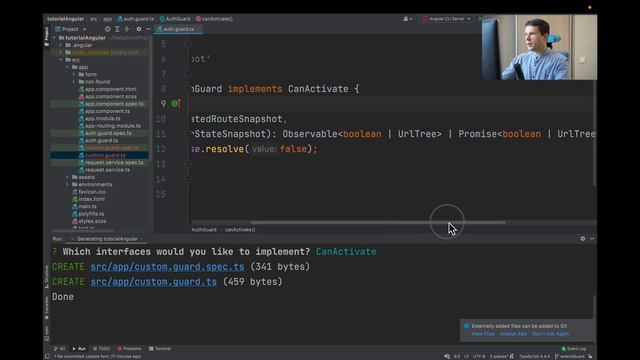Collapse the app folder
640x360 pixels.
pyautogui.click(x=67, y=67)
